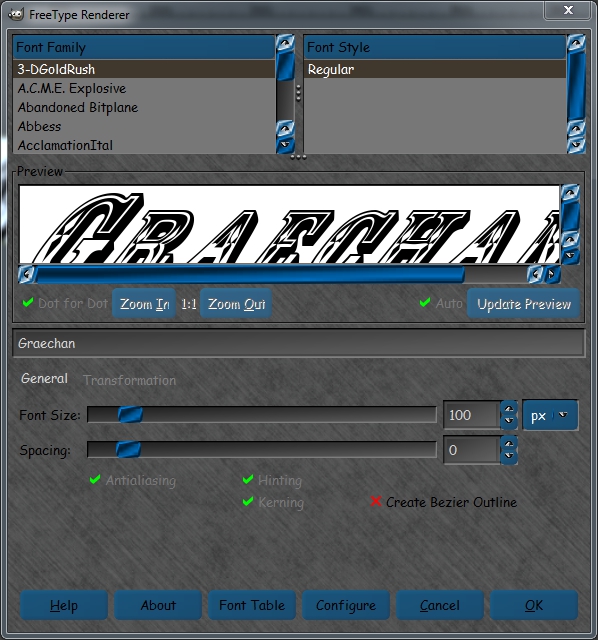The height and width of the screenshot is (640, 598).
Task: Click Font Style list scroll-up arrow at top
Action: [576, 42]
